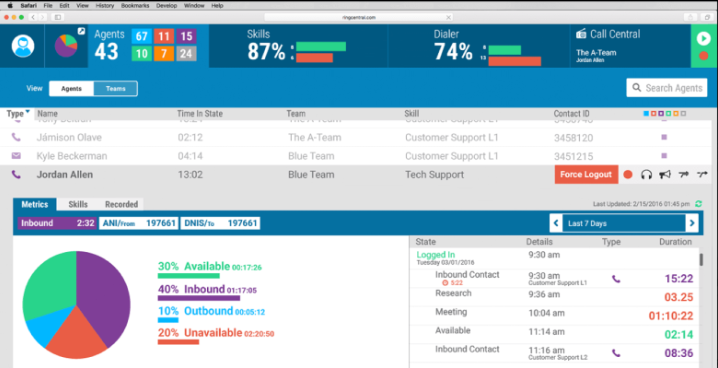
Task: Click the record dot for Jordan Allen
Action: (x=628, y=174)
